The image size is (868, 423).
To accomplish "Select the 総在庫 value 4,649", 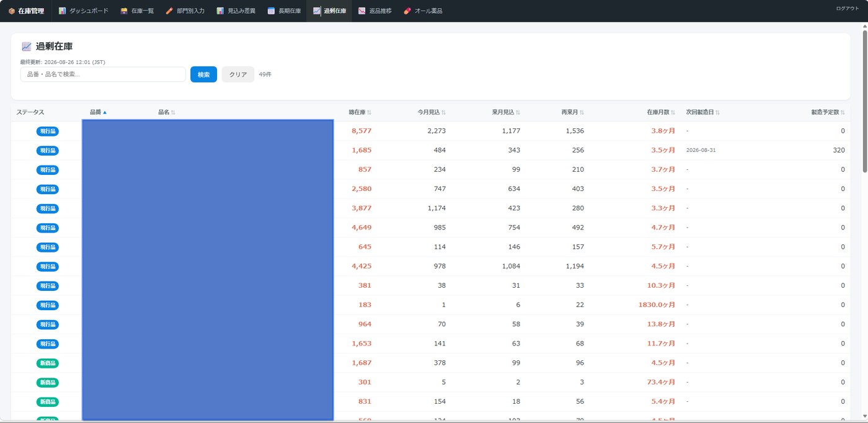I will pyautogui.click(x=361, y=228).
